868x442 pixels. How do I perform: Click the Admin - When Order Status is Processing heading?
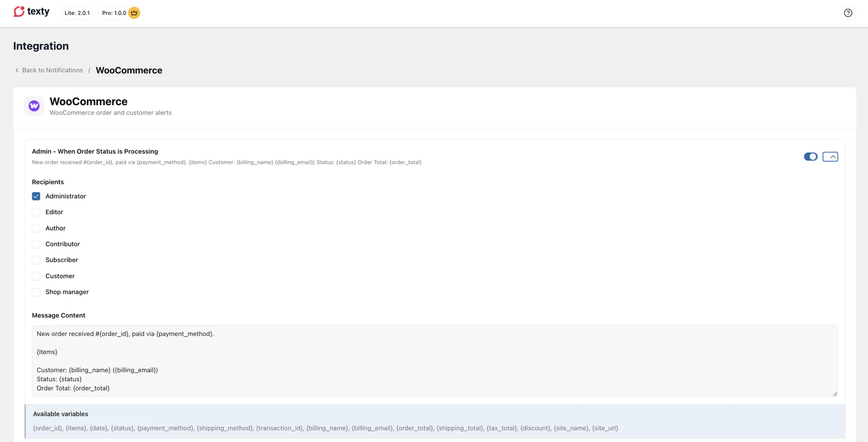(95, 151)
